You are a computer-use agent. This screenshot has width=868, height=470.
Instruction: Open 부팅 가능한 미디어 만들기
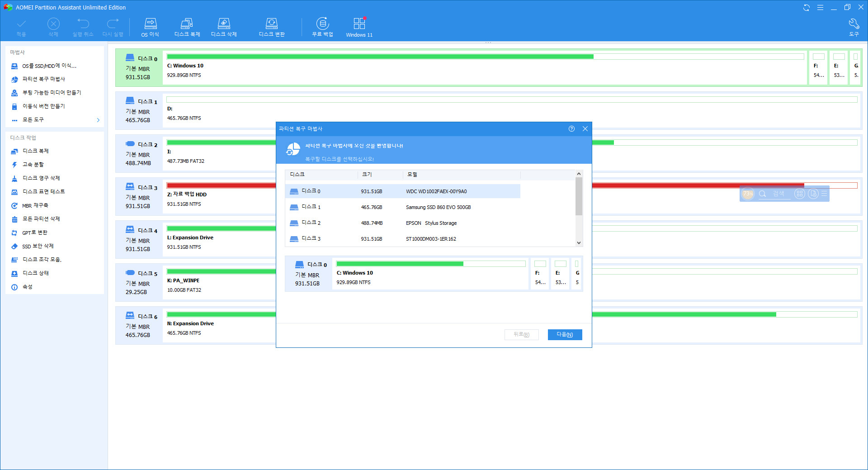[52, 93]
